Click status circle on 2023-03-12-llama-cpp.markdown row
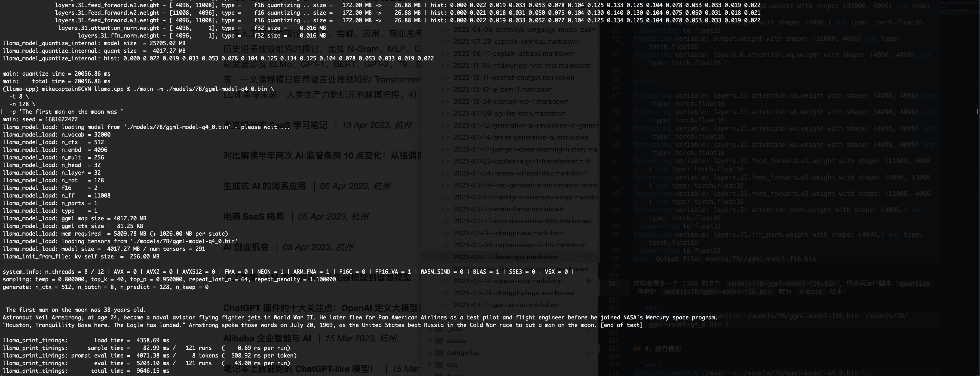Image resolution: width=980 pixels, height=376 pixels. pos(589,257)
